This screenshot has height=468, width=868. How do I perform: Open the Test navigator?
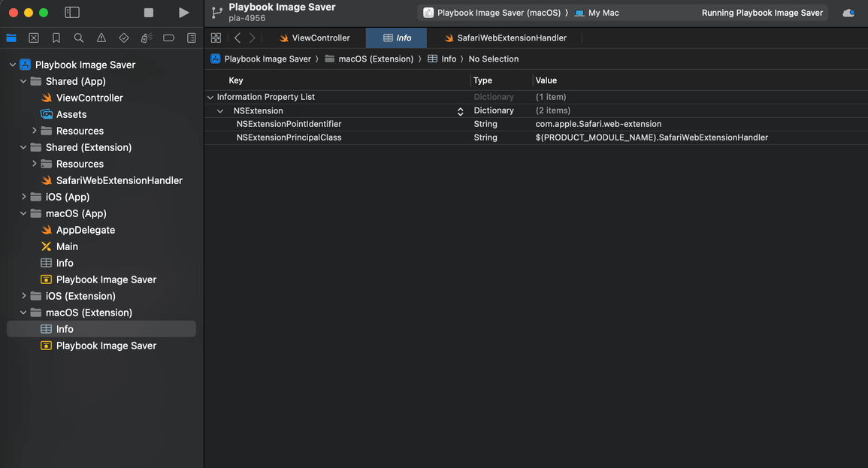pos(123,38)
